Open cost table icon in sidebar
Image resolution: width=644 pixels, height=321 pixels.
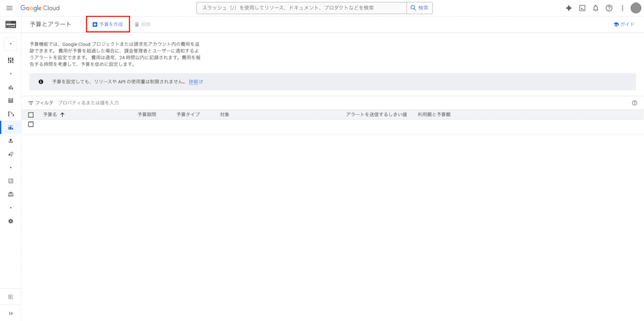11,101
